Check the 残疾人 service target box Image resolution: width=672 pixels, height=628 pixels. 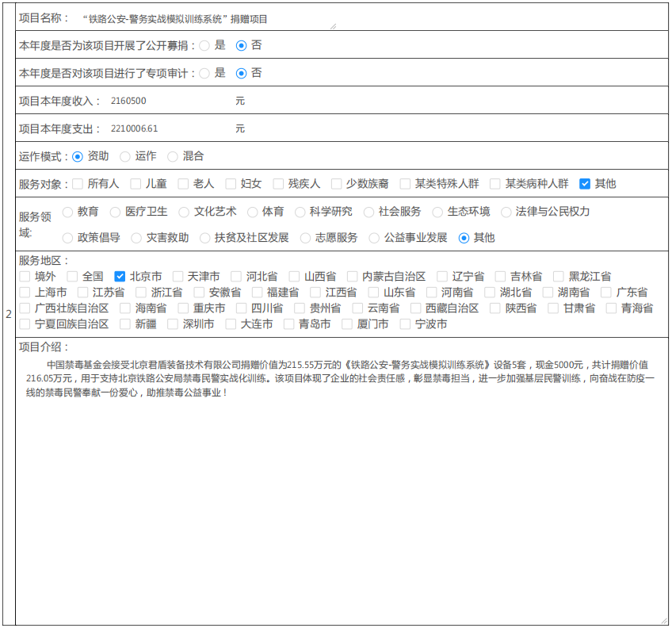coord(278,184)
